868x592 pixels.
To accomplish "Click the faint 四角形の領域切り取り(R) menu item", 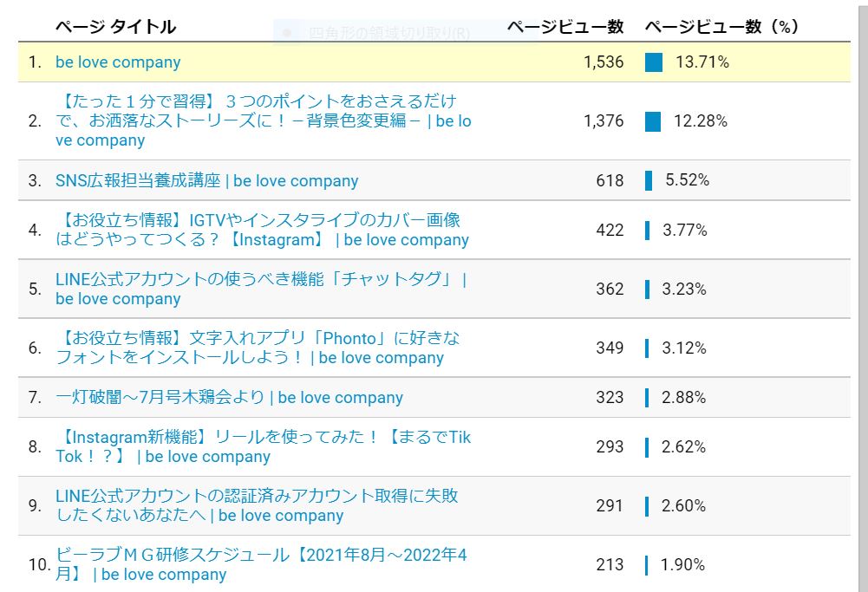I will coord(389,34).
